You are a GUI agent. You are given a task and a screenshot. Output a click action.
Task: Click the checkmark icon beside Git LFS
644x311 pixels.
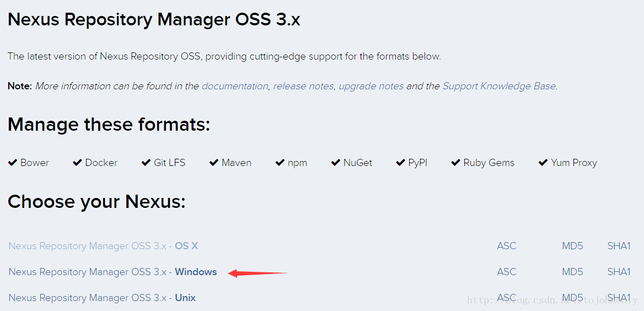click(x=146, y=163)
